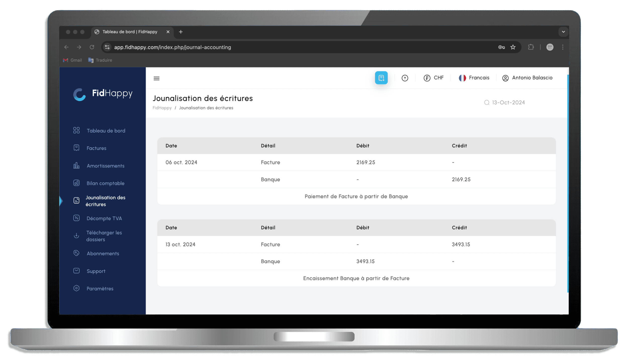Open a new browser tab

pos(181,32)
